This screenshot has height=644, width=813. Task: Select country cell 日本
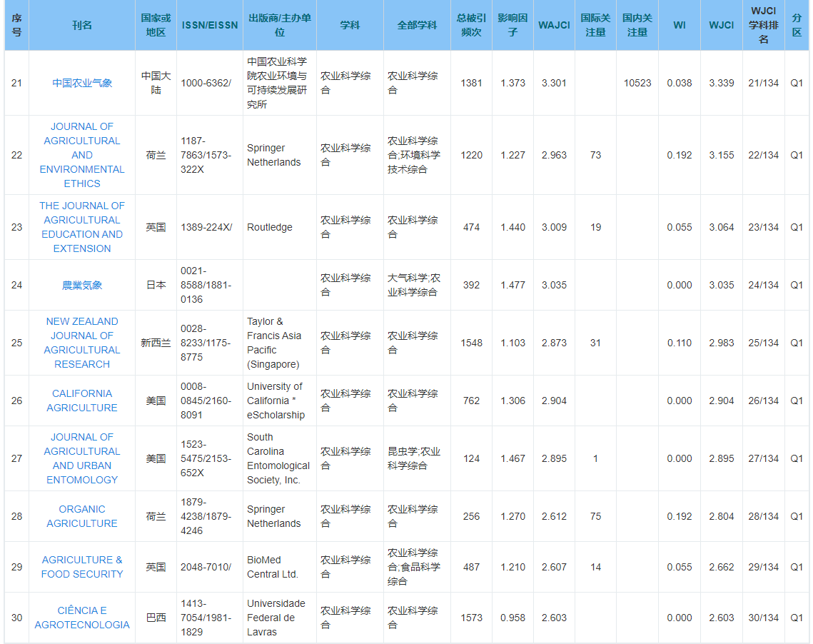click(x=156, y=285)
